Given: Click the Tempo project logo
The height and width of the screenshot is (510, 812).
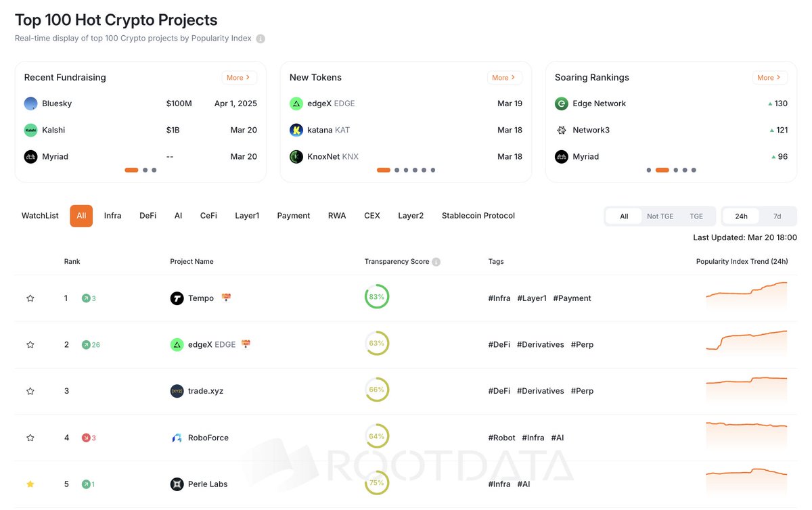Looking at the screenshot, I should coord(177,298).
